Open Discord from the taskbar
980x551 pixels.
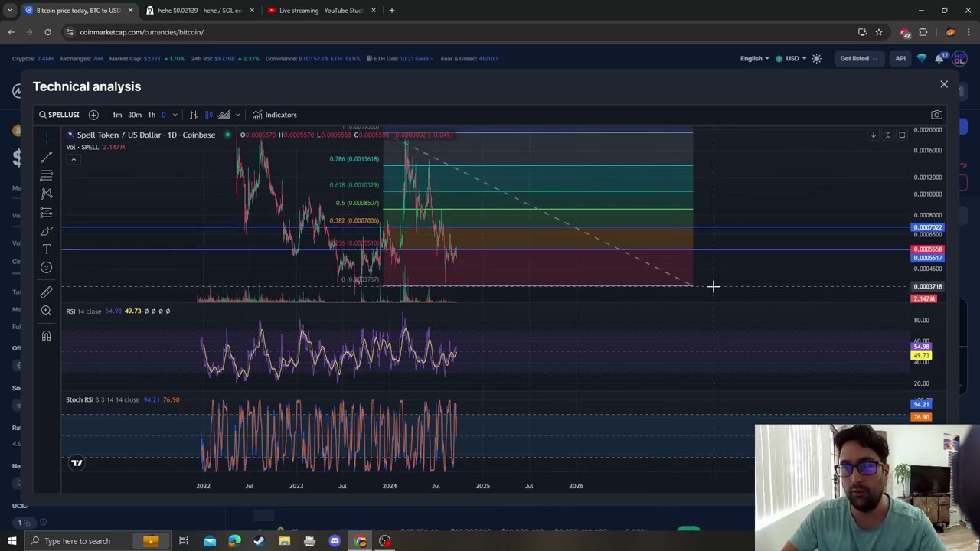335,541
